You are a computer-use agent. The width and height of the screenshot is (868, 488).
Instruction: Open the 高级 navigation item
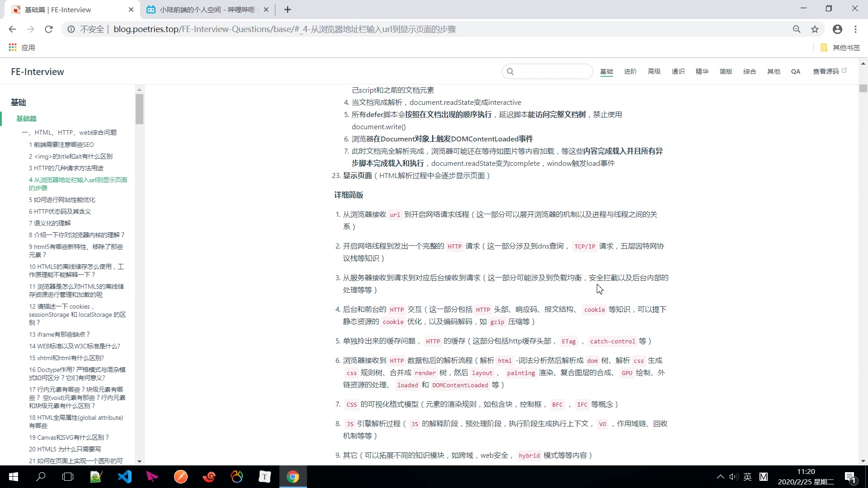654,71
